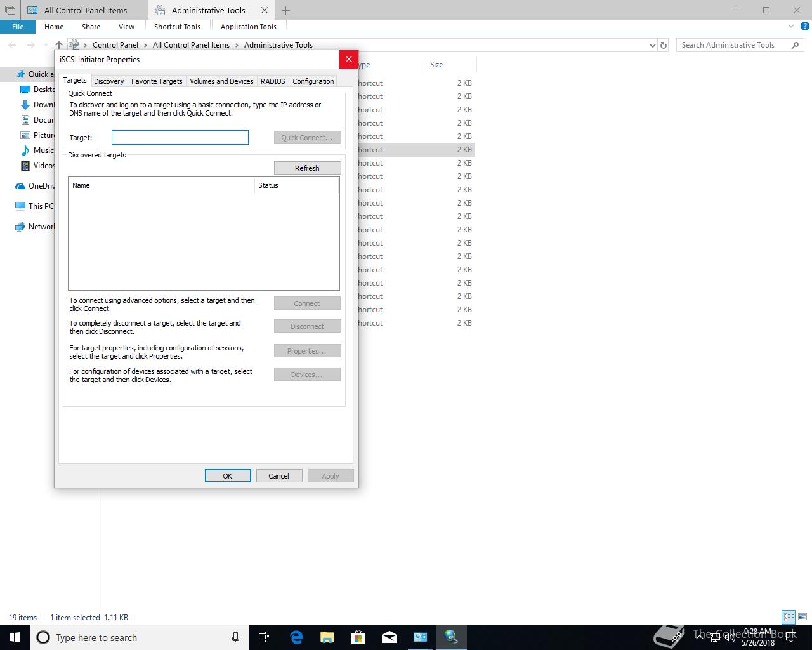Switch to large icons view layout
Image resolution: width=812 pixels, height=650 pixels.
pos(803,617)
